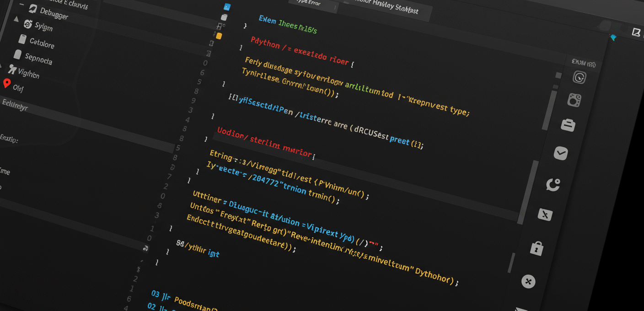Click the top circular icon in right toolbar
This screenshot has height=311, width=644.
point(580,77)
